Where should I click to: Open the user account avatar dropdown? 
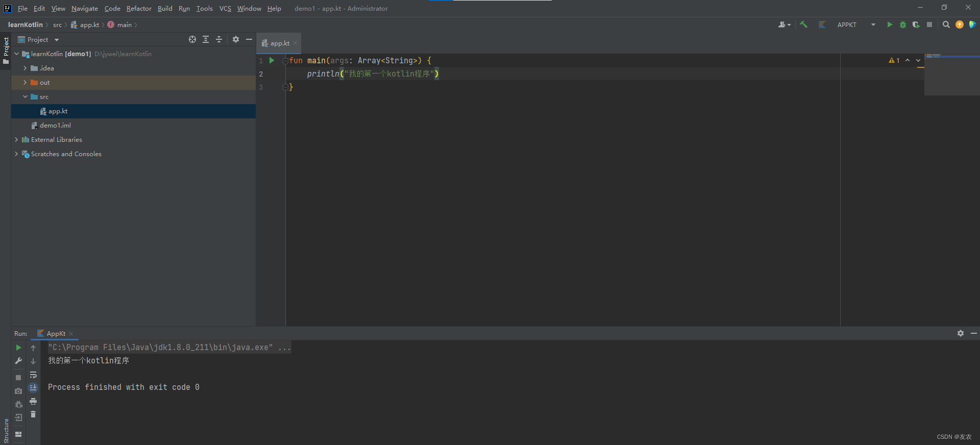785,24
